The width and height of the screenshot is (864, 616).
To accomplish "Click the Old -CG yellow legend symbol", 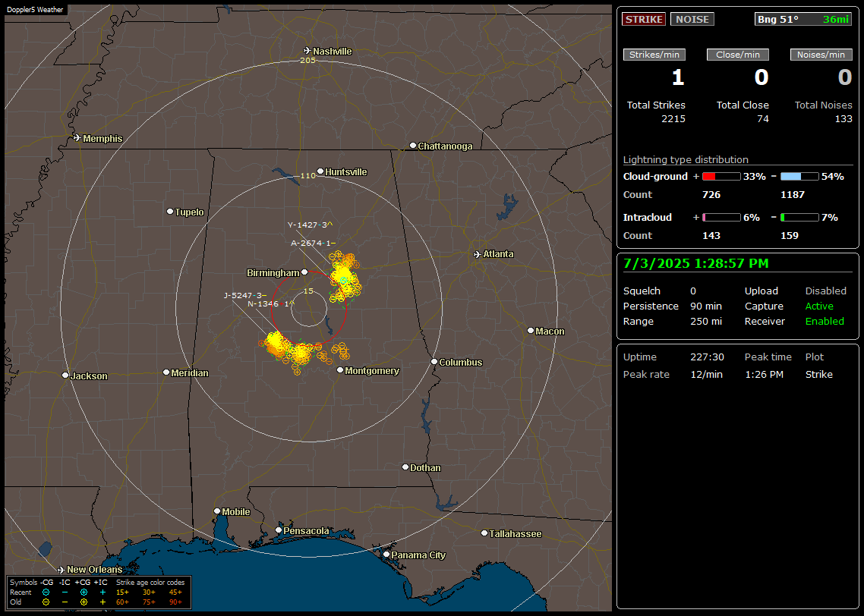I will 46,602.
